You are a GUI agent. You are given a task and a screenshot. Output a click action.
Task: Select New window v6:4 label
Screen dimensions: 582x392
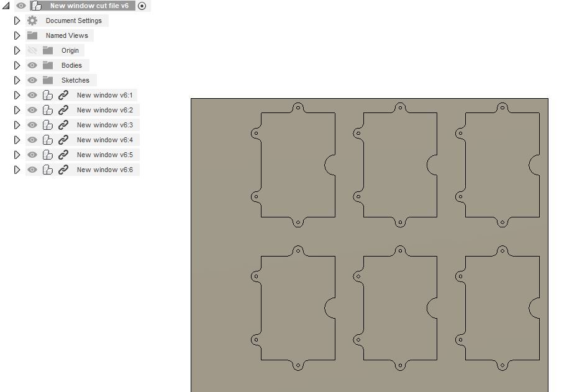[x=105, y=140]
